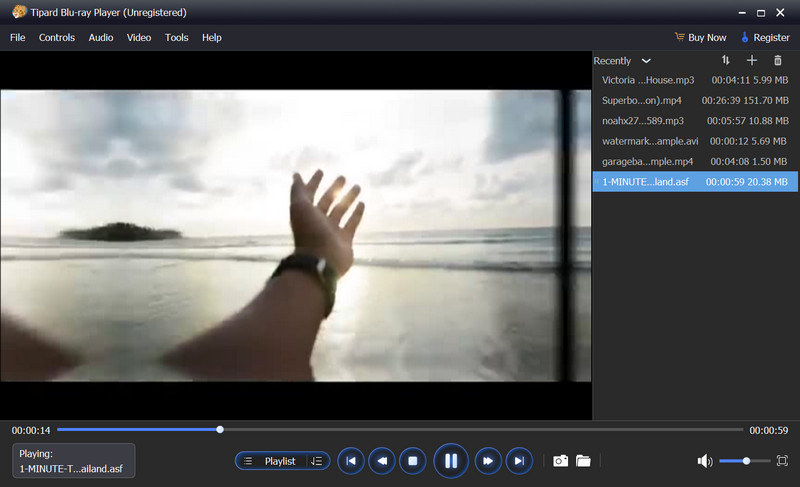Select watermark...ample.avi in playlist
Viewport: 800px width, 487px height.
pos(695,141)
